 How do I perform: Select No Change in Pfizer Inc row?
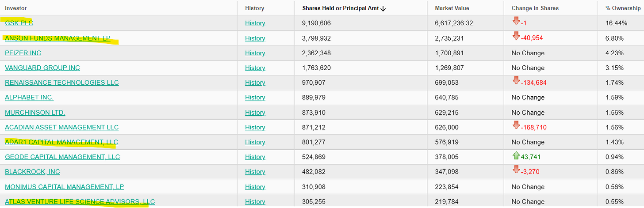(528, 53)
